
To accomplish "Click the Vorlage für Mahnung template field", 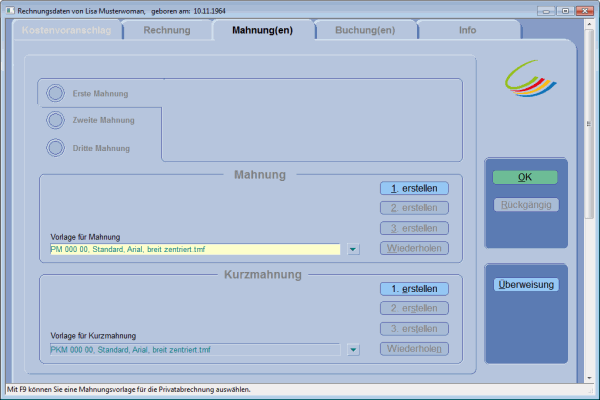I will [193, 249].
